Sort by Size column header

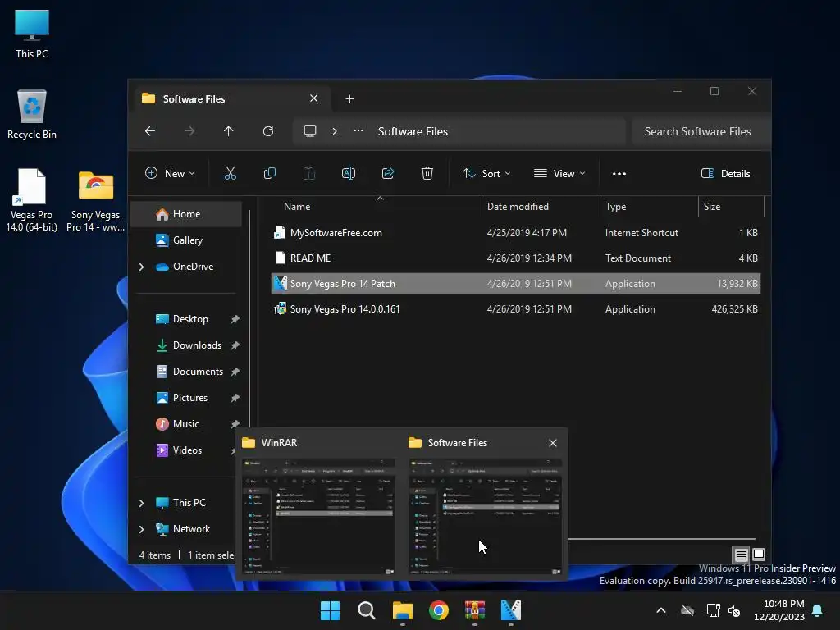click(x=731, y=207)
